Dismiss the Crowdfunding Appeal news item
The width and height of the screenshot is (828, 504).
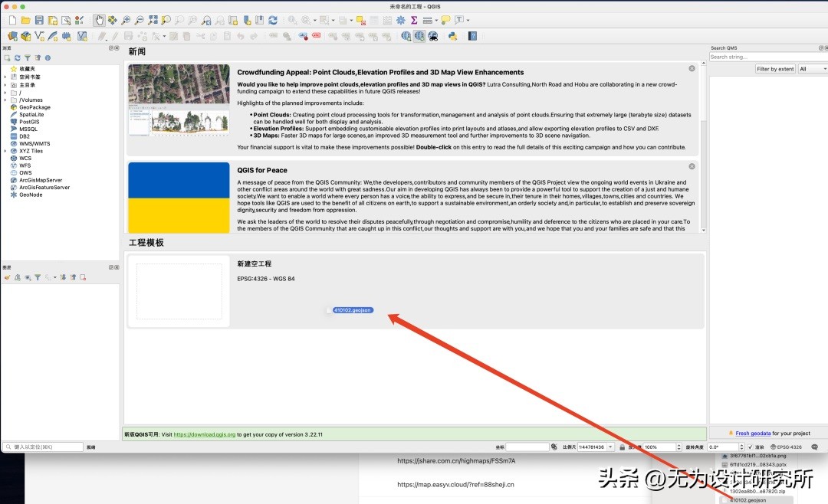coord(692,69)
